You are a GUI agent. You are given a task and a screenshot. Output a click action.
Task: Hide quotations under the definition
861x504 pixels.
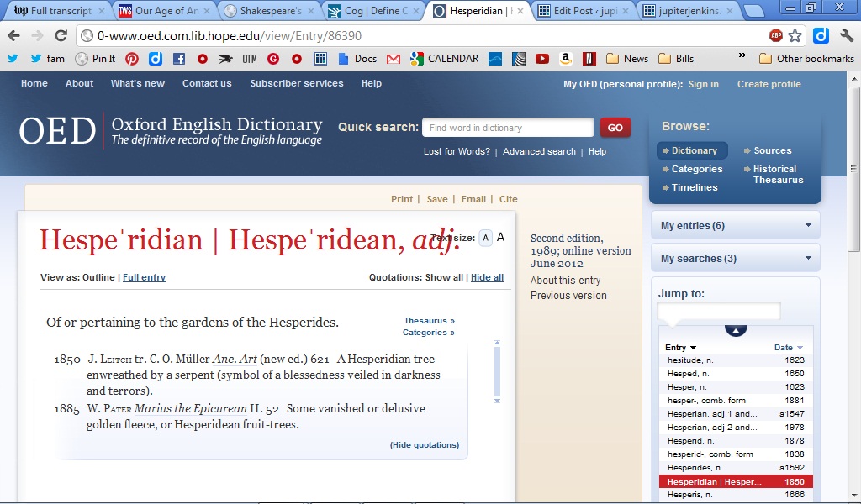425,444
